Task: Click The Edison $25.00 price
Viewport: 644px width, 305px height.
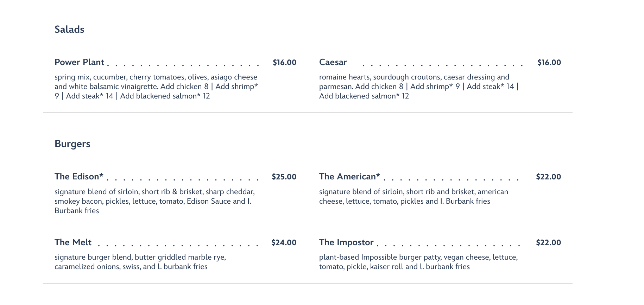Action: (284, 177)
